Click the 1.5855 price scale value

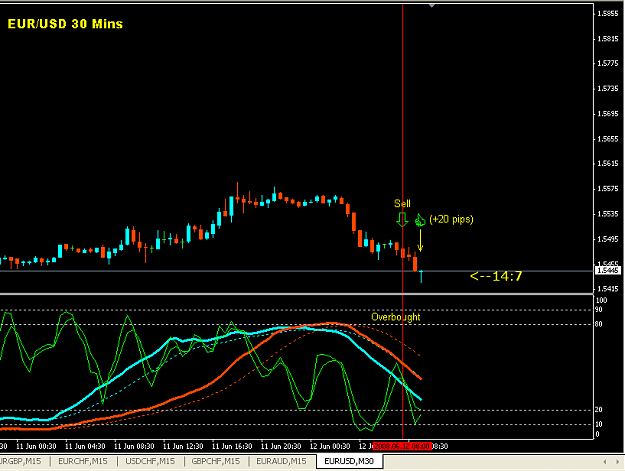coord(608,14)
